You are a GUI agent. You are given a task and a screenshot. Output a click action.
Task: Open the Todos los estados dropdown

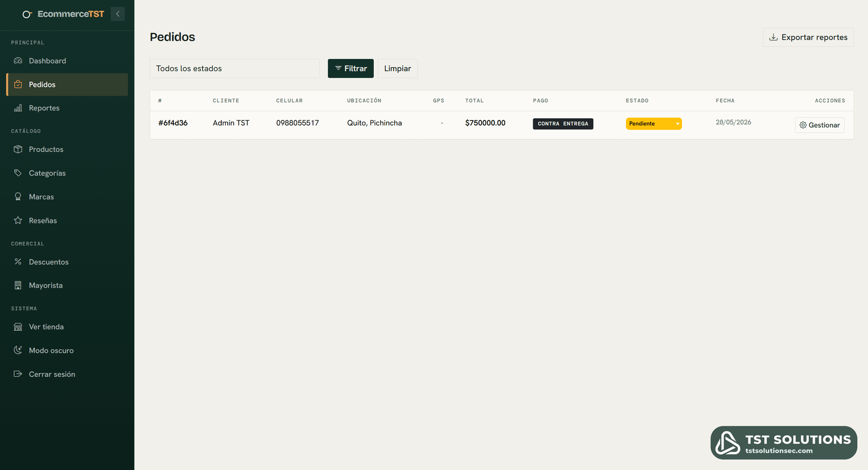click(x=235, y=68)
